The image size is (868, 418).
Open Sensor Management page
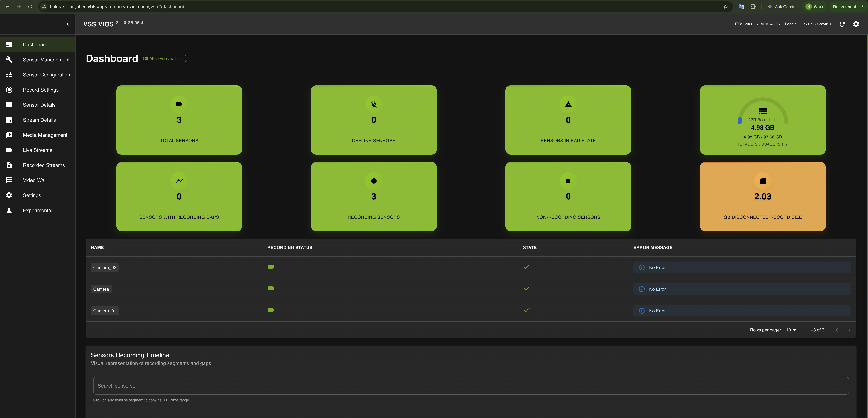38,60
